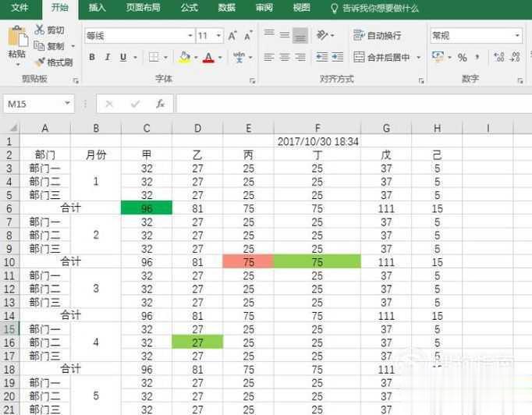Decrease font size with small A
Viewport: 532px width, 415px height.
248,36
